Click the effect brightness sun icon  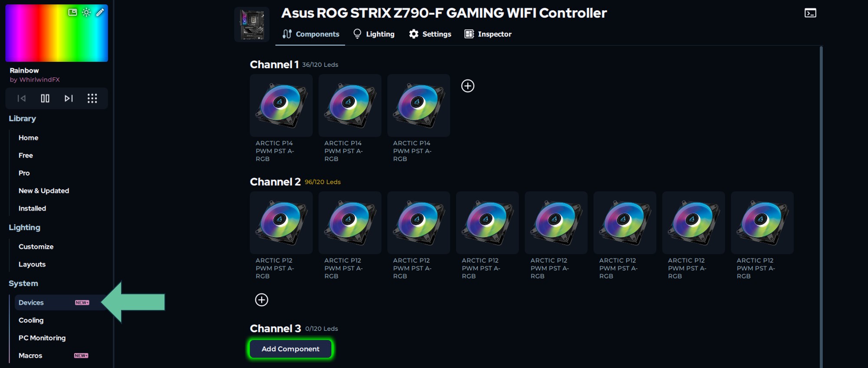pyautogui.click(x=86, y=12)
